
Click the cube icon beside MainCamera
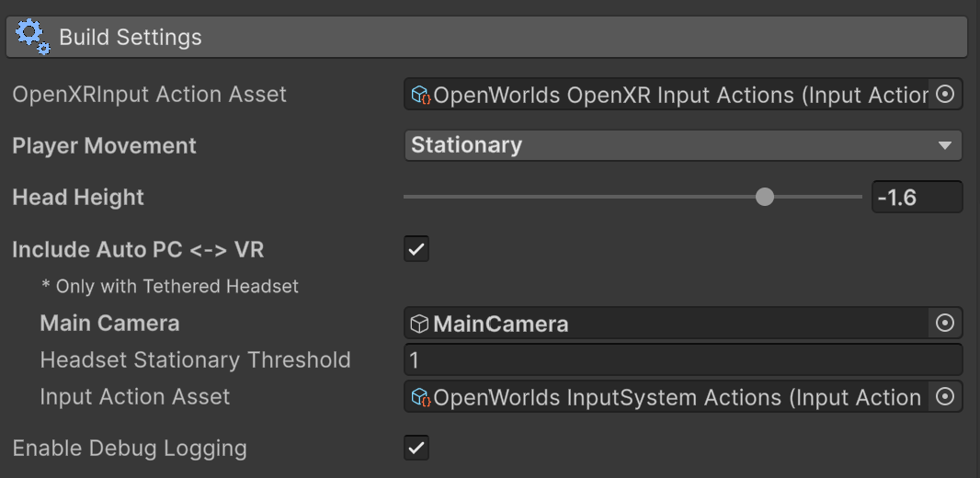pos(420,324)
